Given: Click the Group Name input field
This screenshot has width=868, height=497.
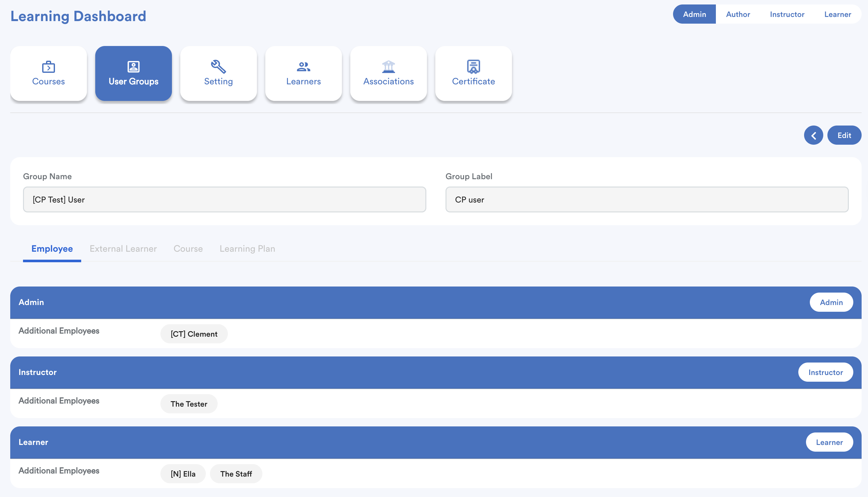Looking at the screenshot, I should pos(224,200).
